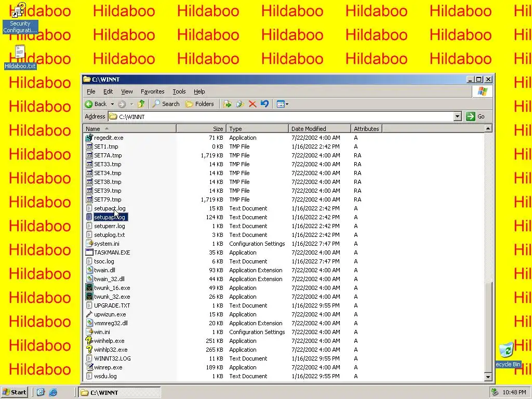The width and height of the screenshot is (532, 399).
Task: Select the SET79.tmp file name
Action: tap(108, 199)
